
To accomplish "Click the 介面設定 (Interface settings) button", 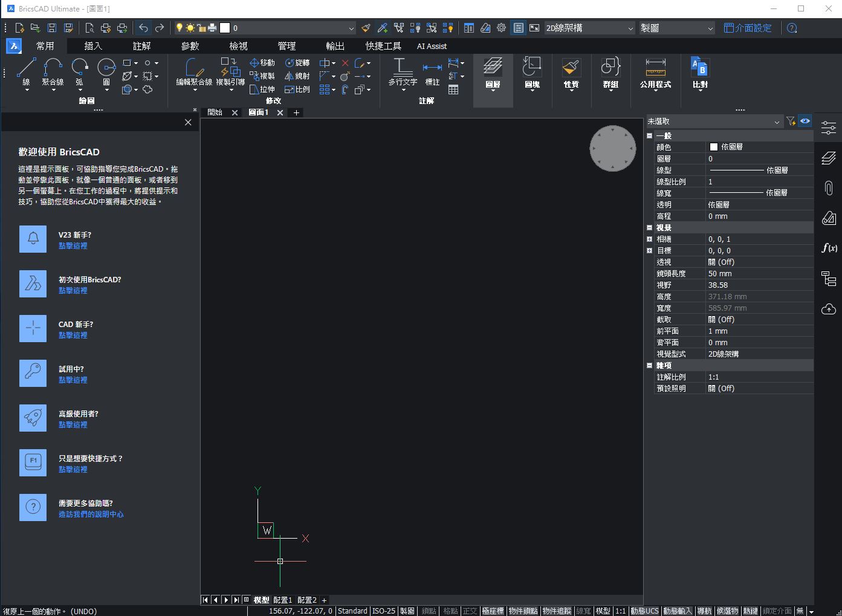I will point(748,28).
